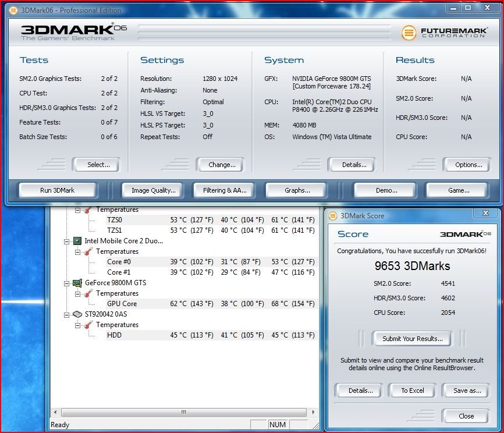
Task: Click the Intel Mobile Core 2 Duo chip icon
Action: coord(77,241)
